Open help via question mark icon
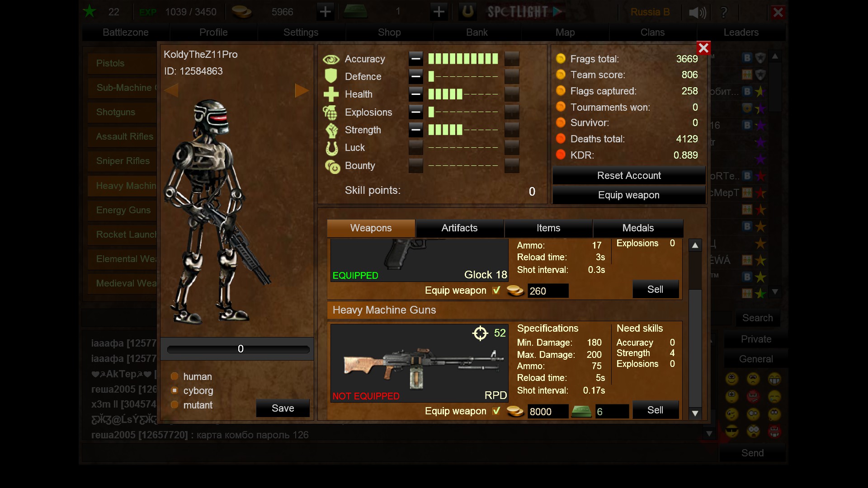Viewport: 868px width, 488px height. (724, 12)
